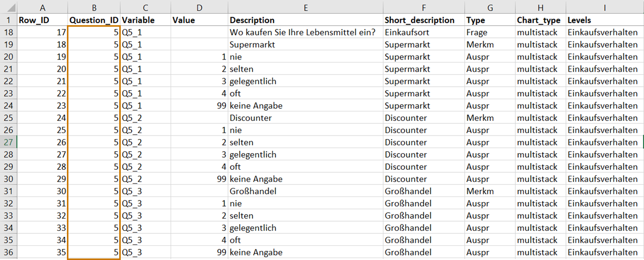Viewport: 644px width, 260px height.
Task: Click row header 36
Action: tap(9, 252)
